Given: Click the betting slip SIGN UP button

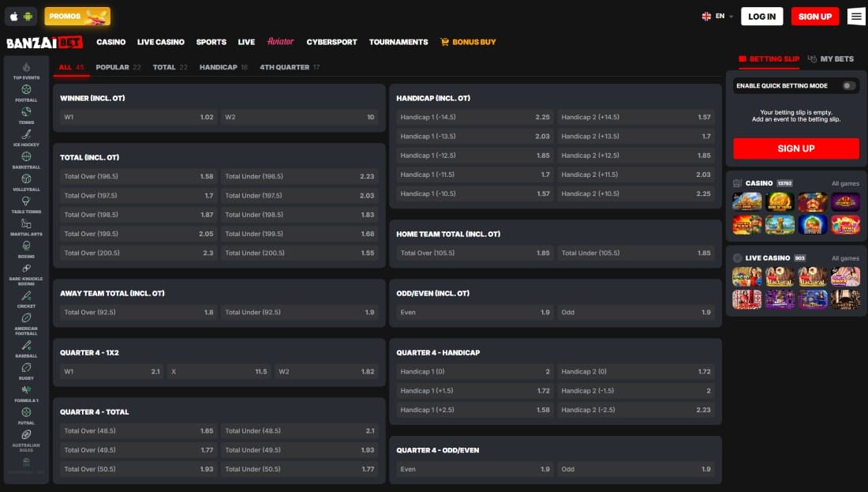Looking at the screenshot, I should point(796,148).
